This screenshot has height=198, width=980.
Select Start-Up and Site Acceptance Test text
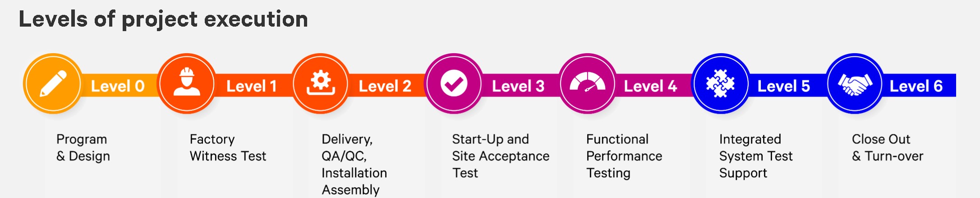coord(501,156)
